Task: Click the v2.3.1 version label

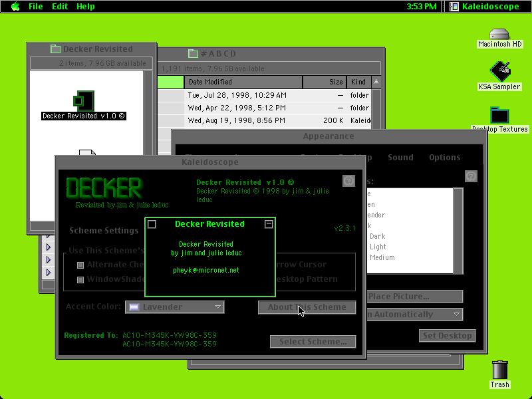Action: click(344, 228)
